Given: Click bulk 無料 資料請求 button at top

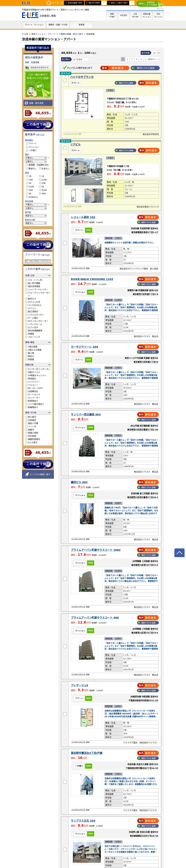Looking at the screenshot, I should tap(115, 68).
